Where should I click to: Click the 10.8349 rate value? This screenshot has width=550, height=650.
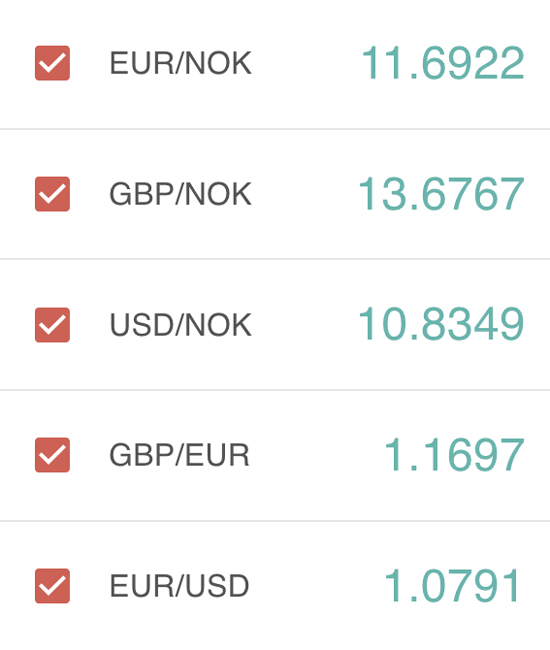tap(441, 324)
